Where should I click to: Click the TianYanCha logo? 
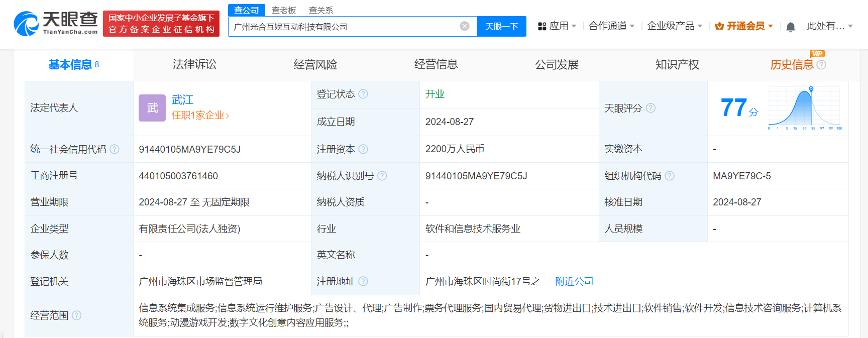click(x=56, y=24)
